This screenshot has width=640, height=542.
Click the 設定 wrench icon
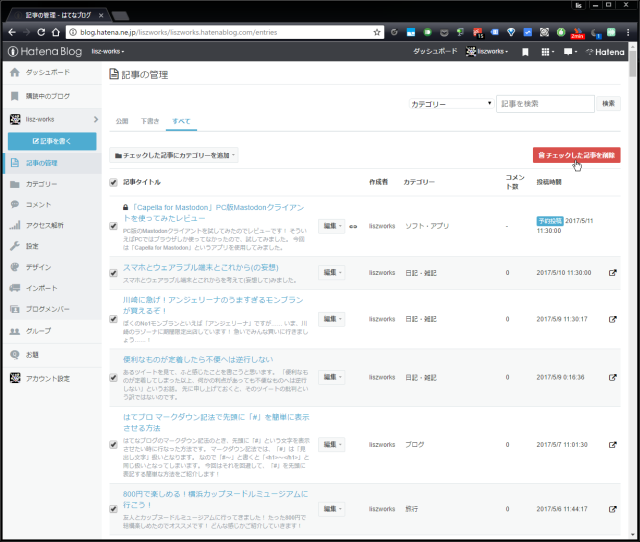[x=15, y=246]
